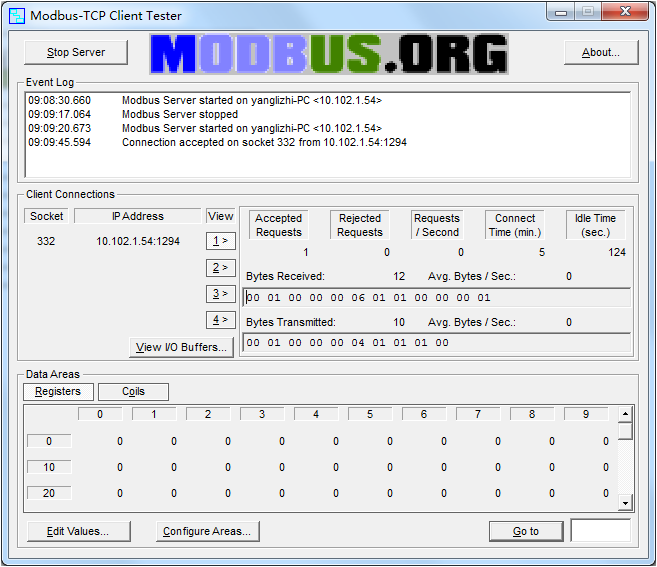Click the Connect Time (min.) header
Image resolution: width=657 pixels, height=567 pixels.
(515, 225)
